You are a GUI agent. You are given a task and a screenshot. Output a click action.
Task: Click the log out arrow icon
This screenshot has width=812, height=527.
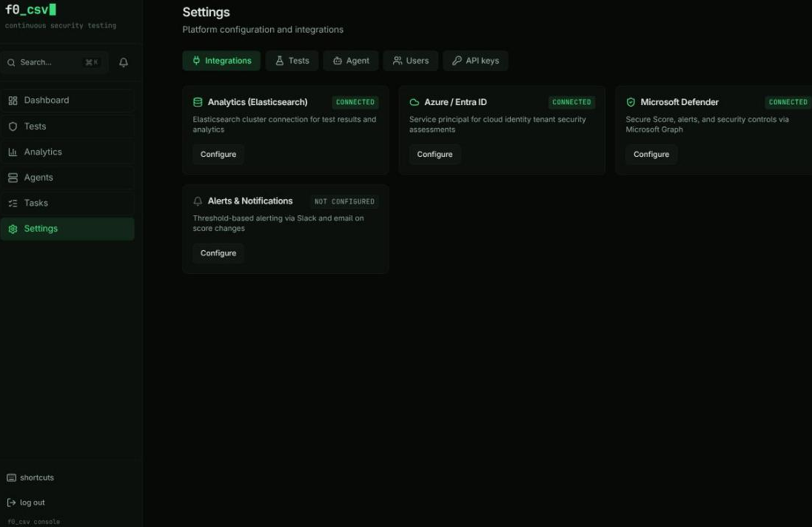(11, 503)
